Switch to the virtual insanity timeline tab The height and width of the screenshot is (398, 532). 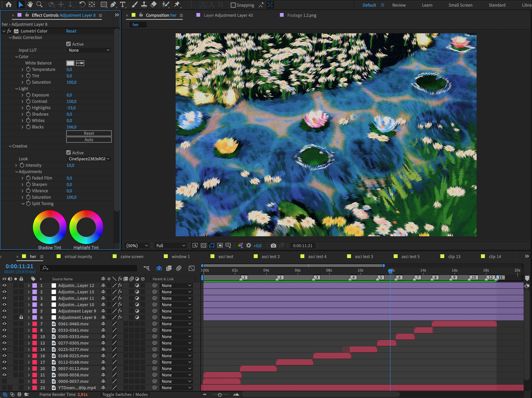tap(78, 256)
